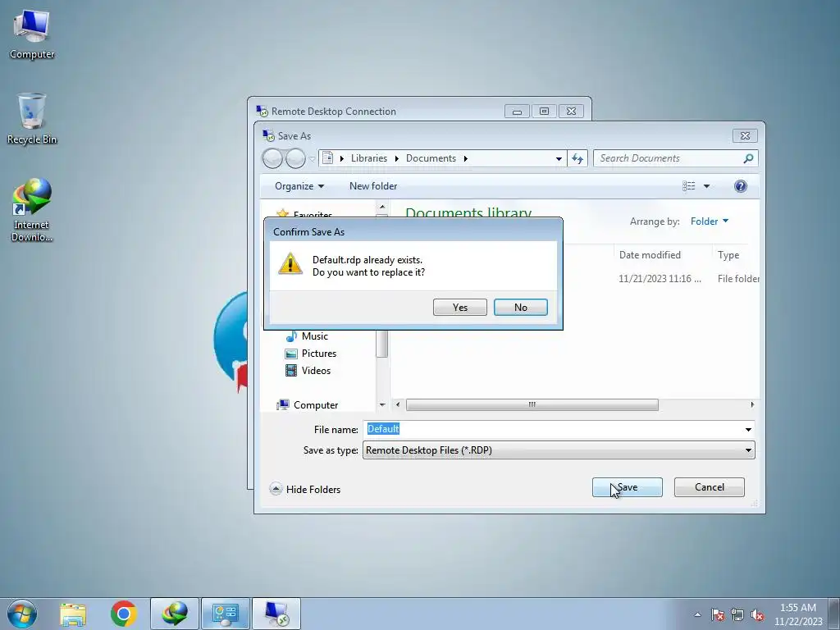Maximize the Remote Desktop Connection window

pos(544,112)
